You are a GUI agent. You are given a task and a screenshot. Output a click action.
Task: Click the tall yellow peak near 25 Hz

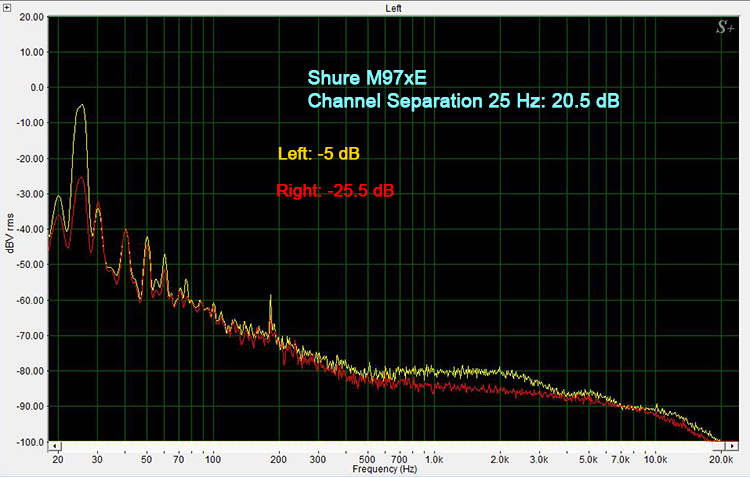click(81, 106)
